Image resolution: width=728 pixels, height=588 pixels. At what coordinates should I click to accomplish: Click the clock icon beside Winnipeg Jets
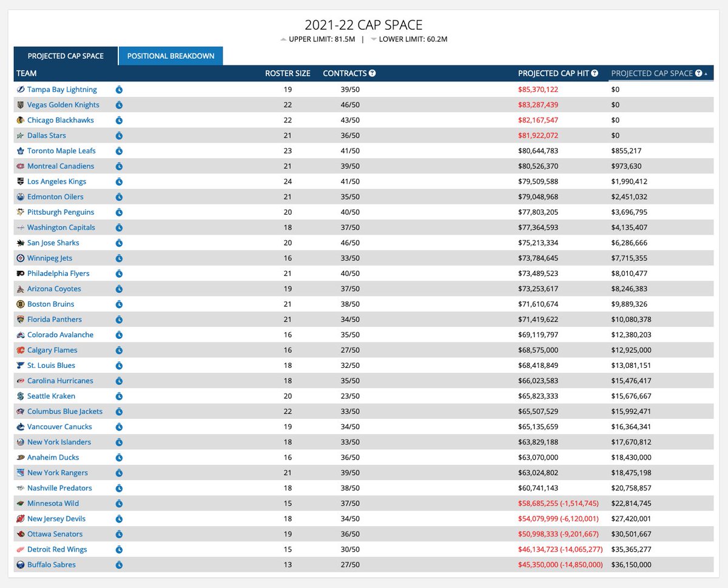(x=119, y=258)
